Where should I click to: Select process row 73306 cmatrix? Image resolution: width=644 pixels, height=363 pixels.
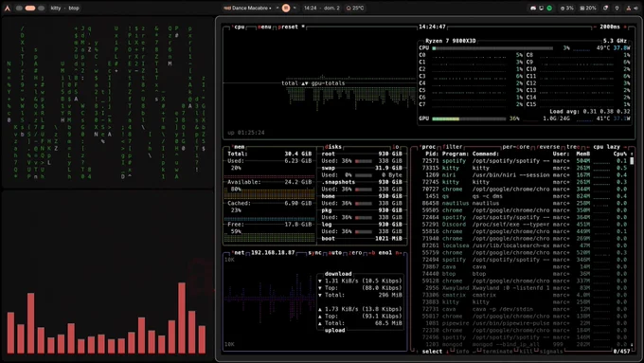[x=524, y=295]
